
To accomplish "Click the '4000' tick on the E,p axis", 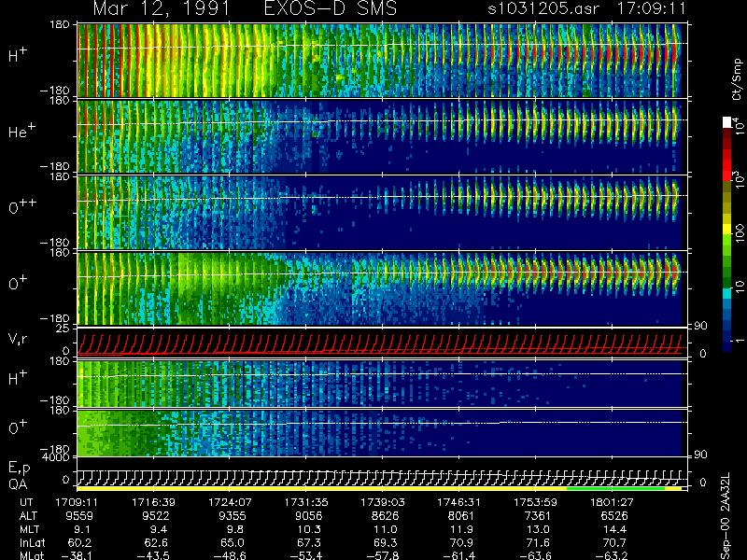I will click(58, 457).
